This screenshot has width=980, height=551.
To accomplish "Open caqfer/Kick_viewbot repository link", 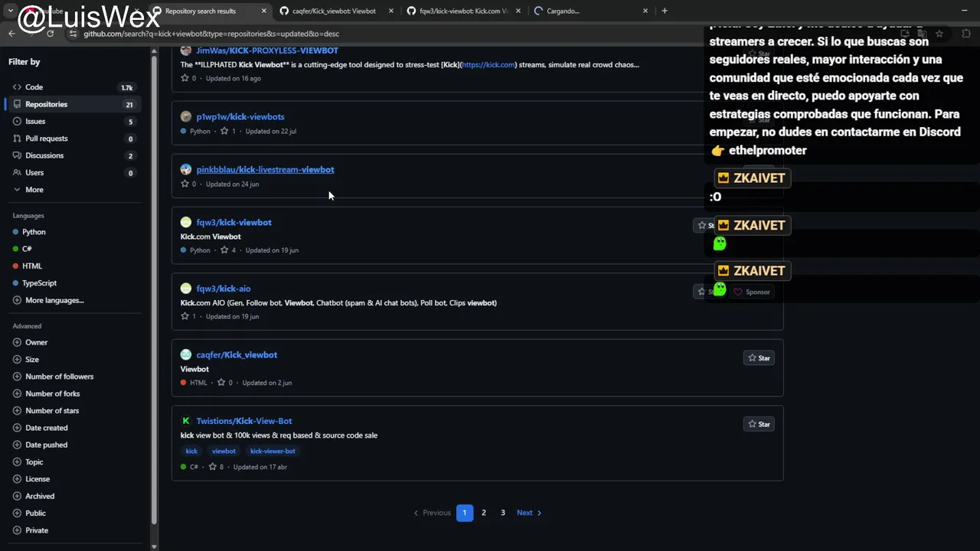I will [x=237, y=354].
